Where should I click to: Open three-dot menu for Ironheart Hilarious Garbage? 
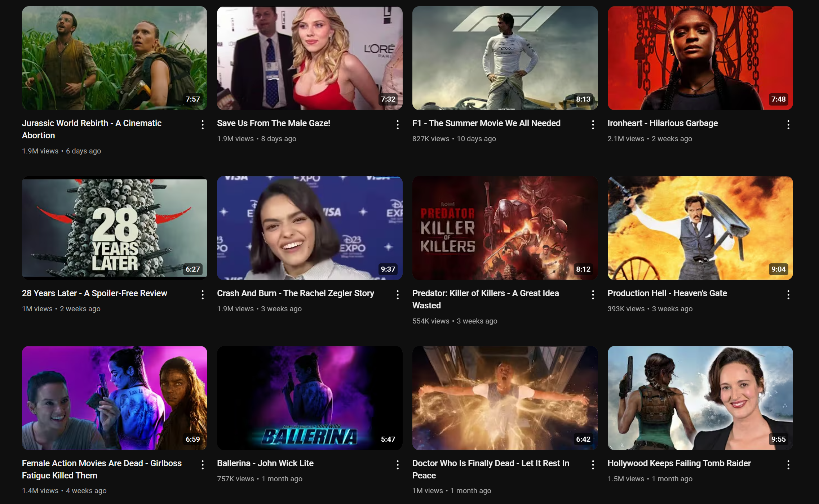788,125
